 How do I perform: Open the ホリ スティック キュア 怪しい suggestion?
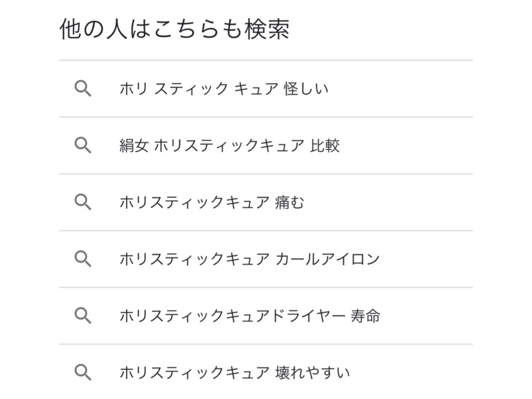[x=265, y=89]
